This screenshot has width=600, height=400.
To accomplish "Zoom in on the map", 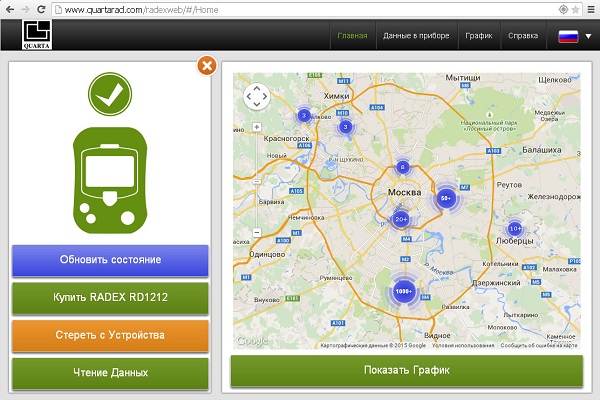I will (257, 128).
